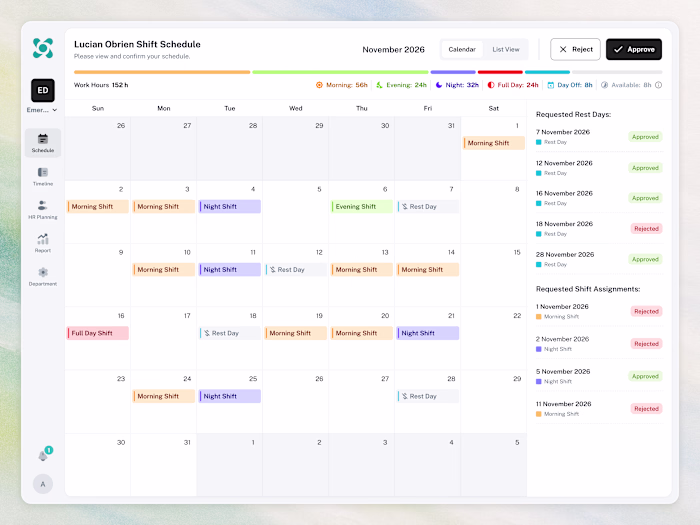Open notifications bell
Image resolution: width=700 pixels, height=525 pixels.
44,454
